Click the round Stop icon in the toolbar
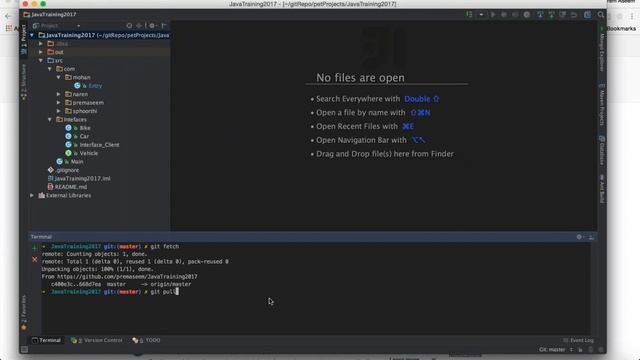The width and height of the screenshot is (640, 360). coord(527,15)
